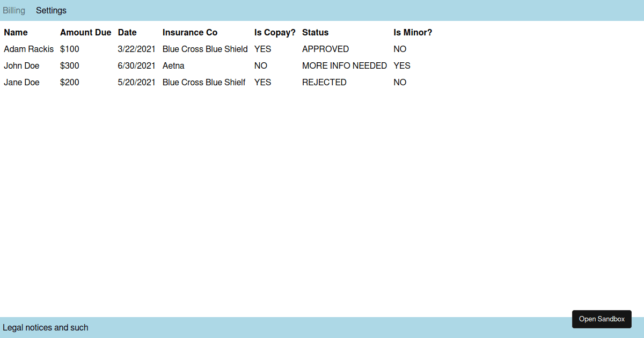This screenshot has width=644, height=338.
Task: Click the John Doe name cell
Action: click(x=21, y=66)
